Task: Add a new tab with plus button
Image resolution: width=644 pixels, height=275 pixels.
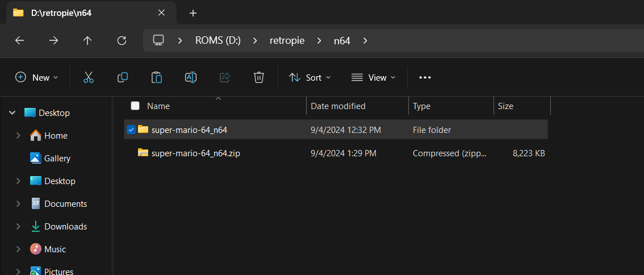Action: click(x=193, y=13)
